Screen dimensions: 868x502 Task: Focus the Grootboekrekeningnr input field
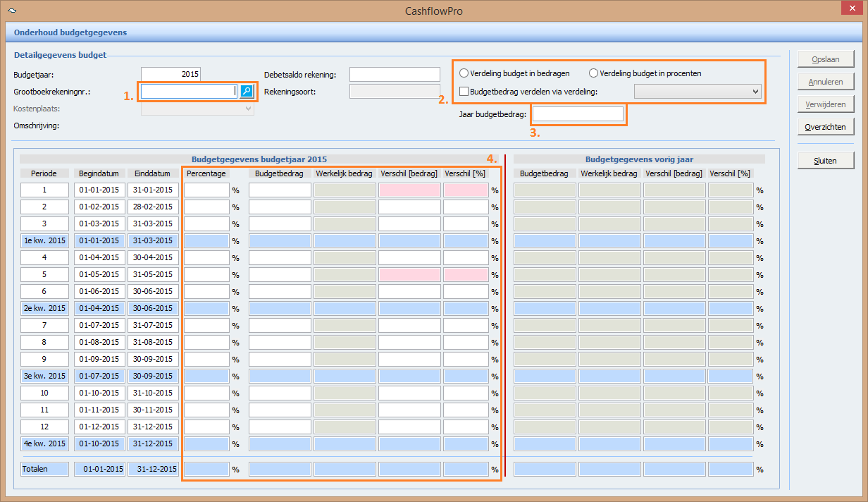pos(190,91)
